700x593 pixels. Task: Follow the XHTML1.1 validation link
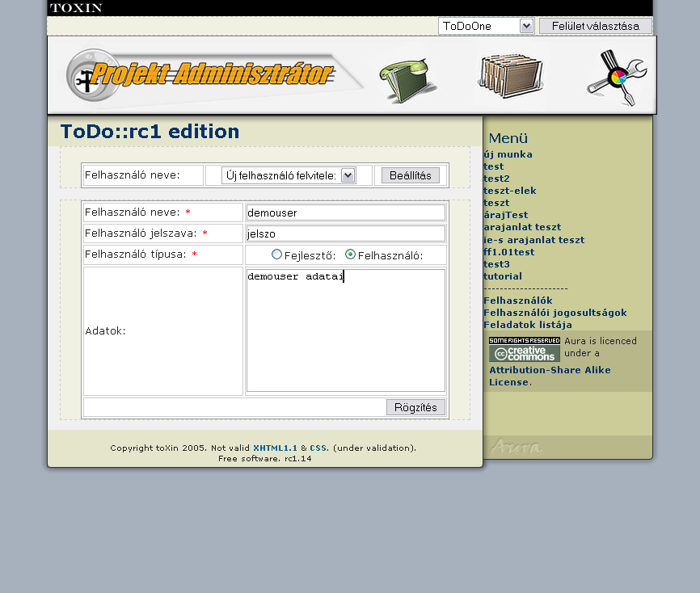click(275, 448)
